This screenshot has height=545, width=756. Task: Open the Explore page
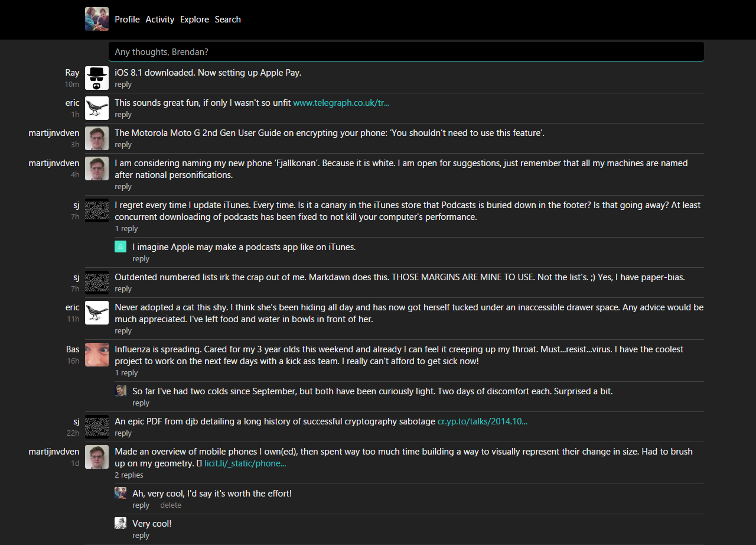[x=194, y=20]
